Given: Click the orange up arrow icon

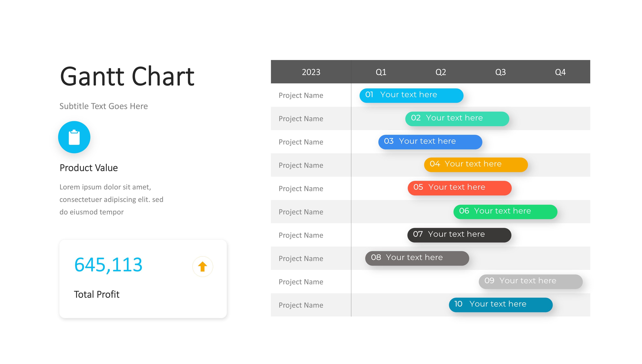Looking at the screenshot, I should click(202, 267).
